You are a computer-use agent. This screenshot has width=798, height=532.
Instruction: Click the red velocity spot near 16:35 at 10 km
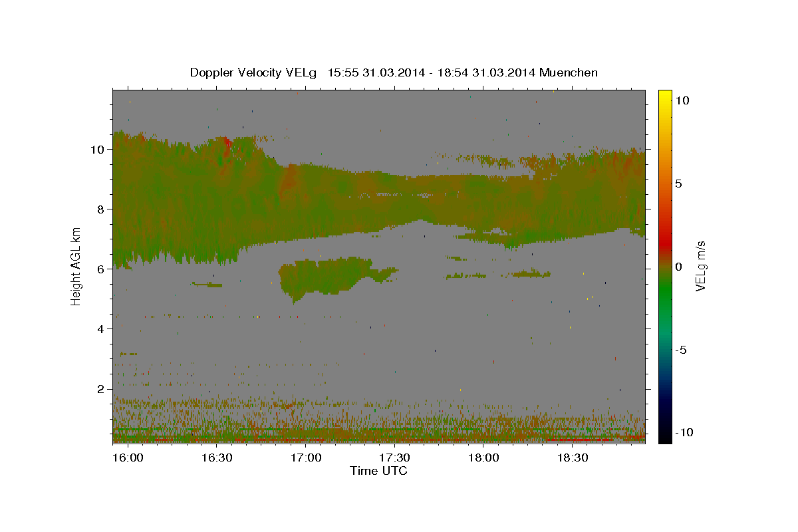pyautogui.click(x=227, y=145)
